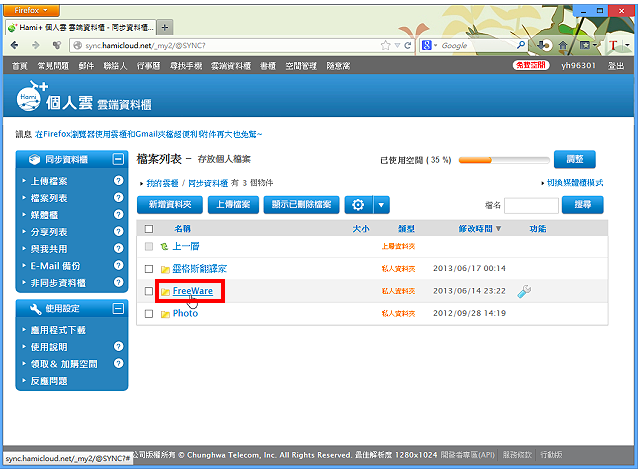642x474 pixels.
Task: Click 媒體櫃 in the sidebar
Action: tap(44, 215)
